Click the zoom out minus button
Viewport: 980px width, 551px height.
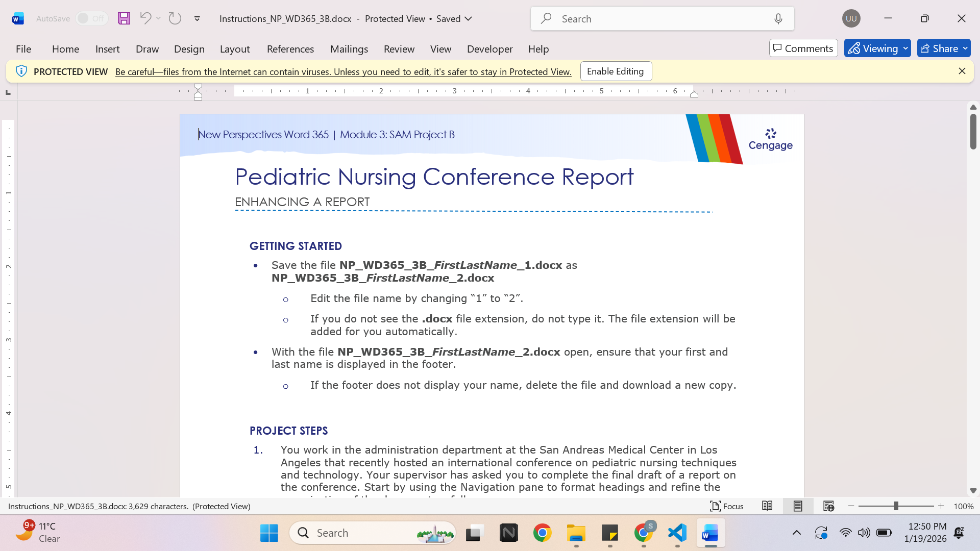[x=851, y=506]
